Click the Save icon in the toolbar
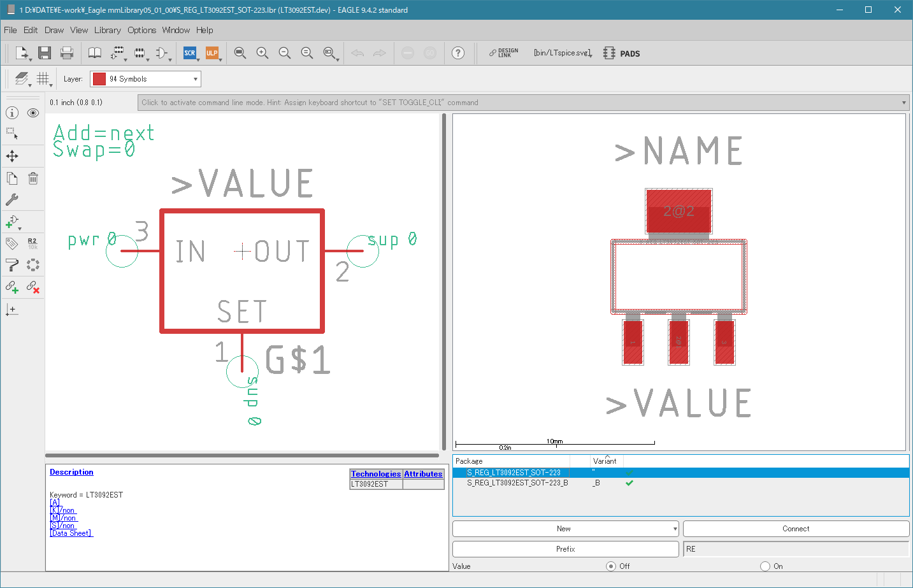 [x=44, y=53]
